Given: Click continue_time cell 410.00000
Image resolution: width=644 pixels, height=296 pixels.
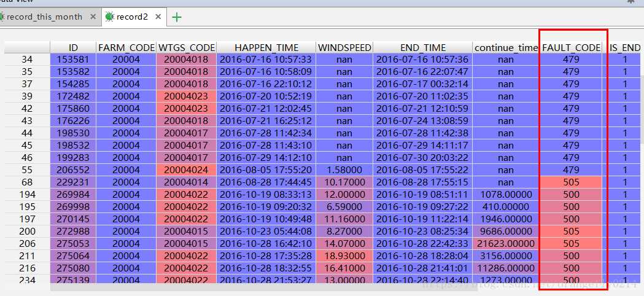Looking at the screenshot, I should [x=506, y=207].
